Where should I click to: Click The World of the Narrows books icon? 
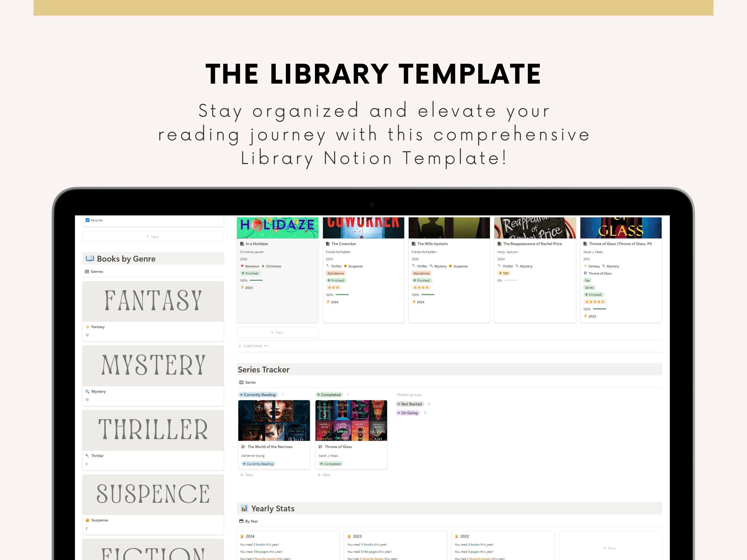click(243, 447)
